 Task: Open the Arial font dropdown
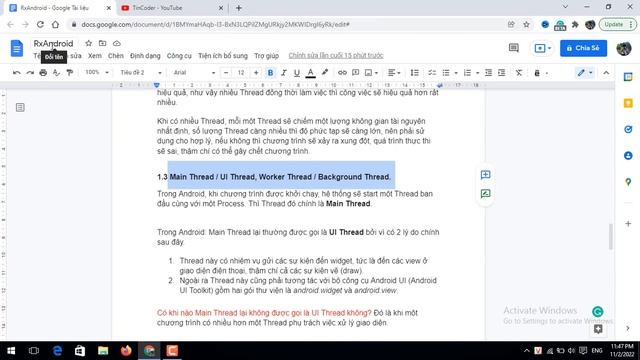[x=194, y=73]
